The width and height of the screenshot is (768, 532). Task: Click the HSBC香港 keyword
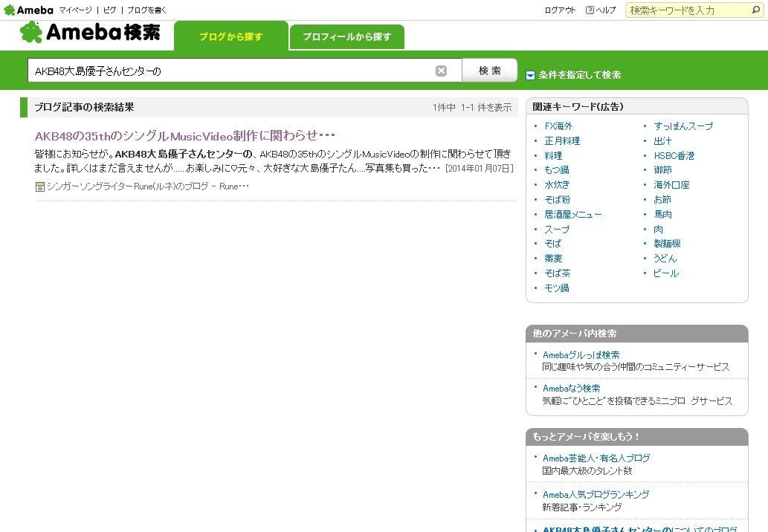pos(674,155)
